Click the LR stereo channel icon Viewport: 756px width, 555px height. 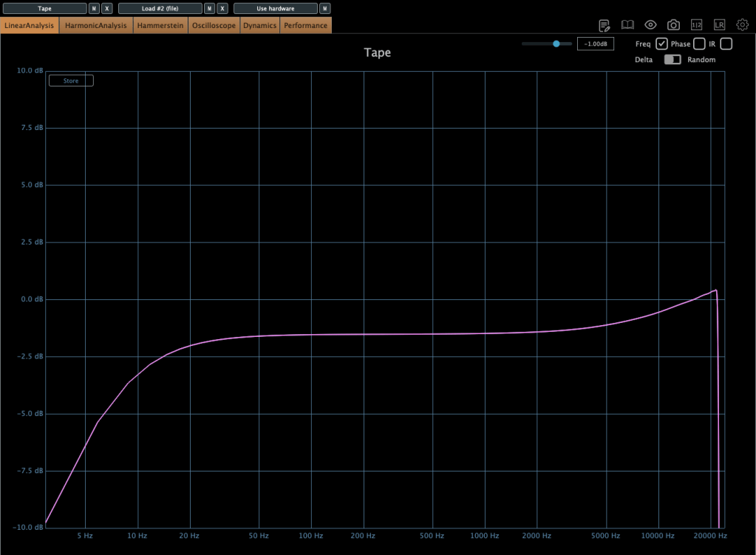coord(719,25)
